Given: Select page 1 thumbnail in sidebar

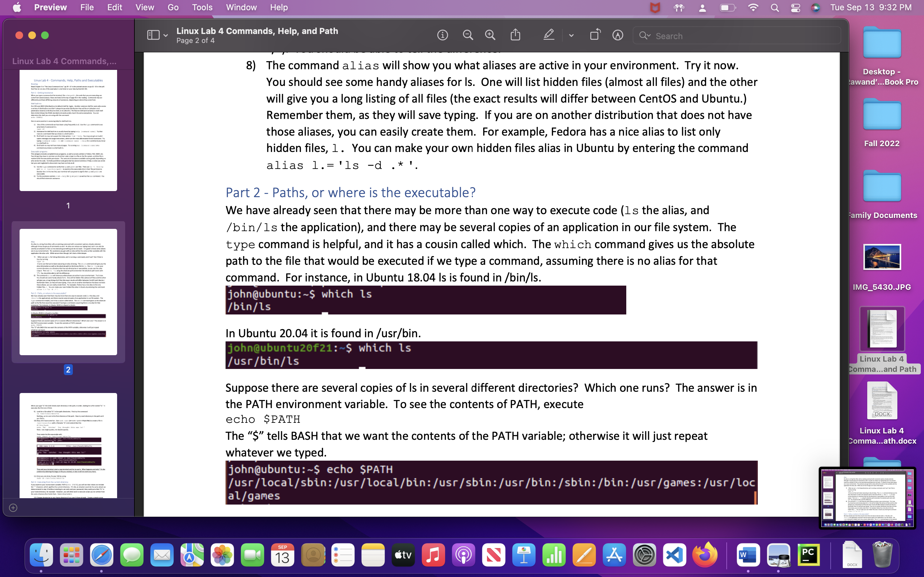Looking at the screenshot, I should coord(68,130).
